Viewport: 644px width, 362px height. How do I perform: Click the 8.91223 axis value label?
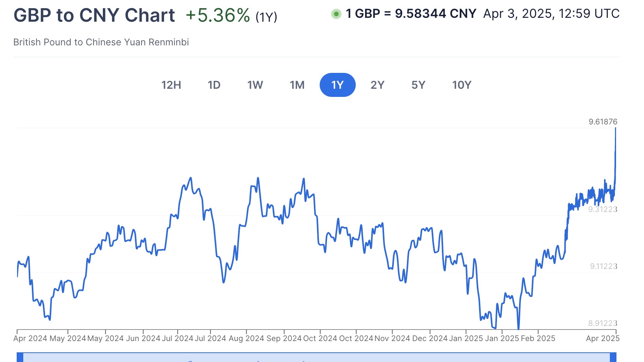point(602,323)
